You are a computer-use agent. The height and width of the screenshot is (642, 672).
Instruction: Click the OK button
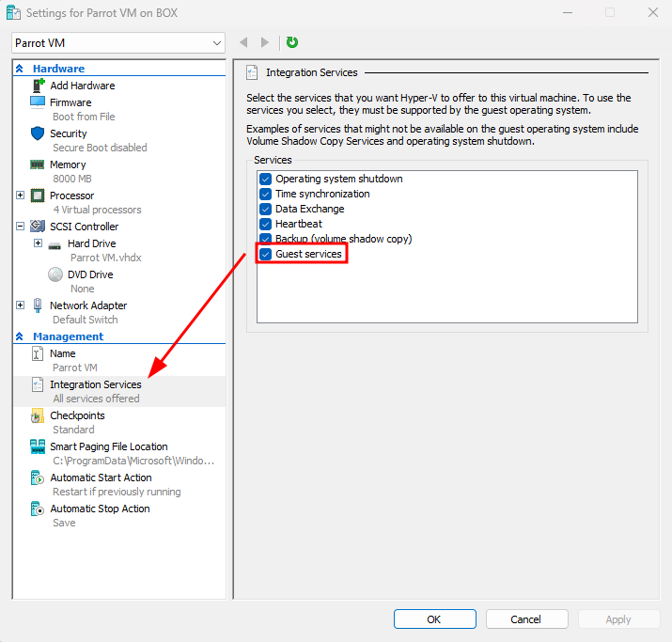(x=434, y=619)
